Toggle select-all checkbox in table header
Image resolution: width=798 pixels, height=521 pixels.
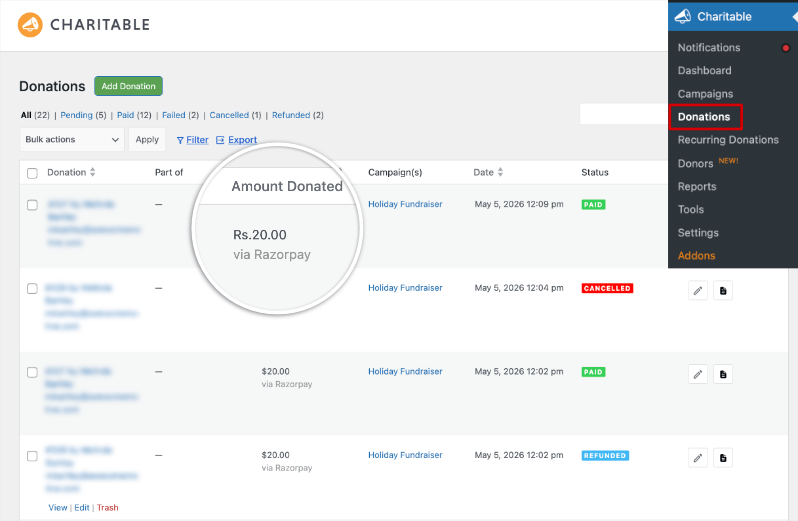32,173
